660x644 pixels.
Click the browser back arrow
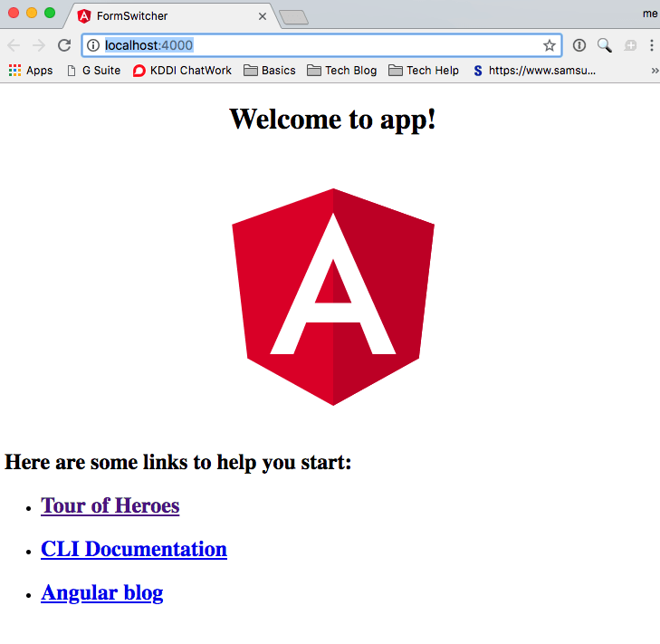14,45
